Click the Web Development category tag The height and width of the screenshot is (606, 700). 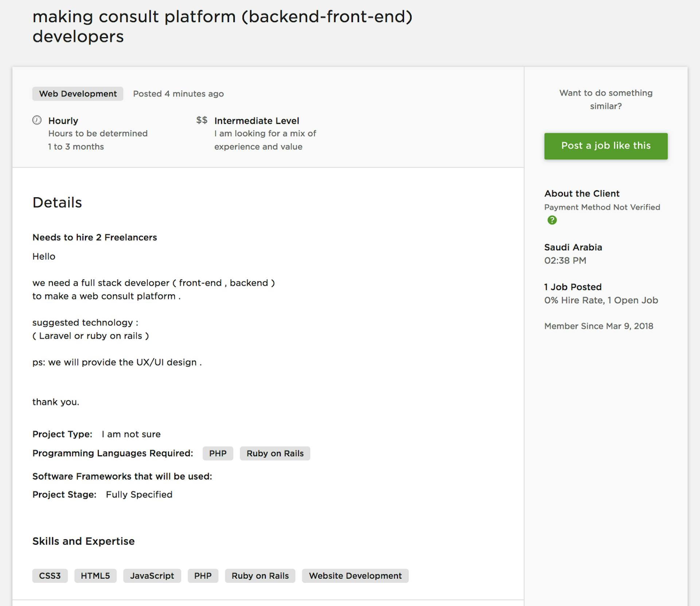coord(77,94)
